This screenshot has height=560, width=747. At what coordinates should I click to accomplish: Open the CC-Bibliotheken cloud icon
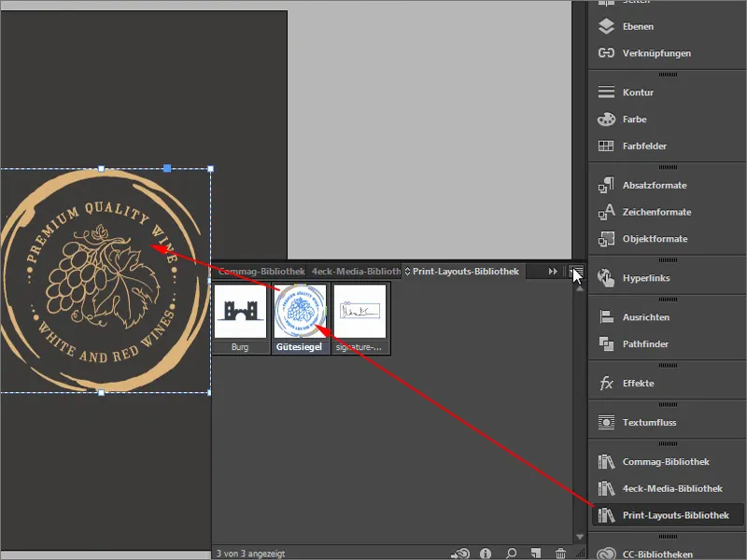(x=606, y=553)
